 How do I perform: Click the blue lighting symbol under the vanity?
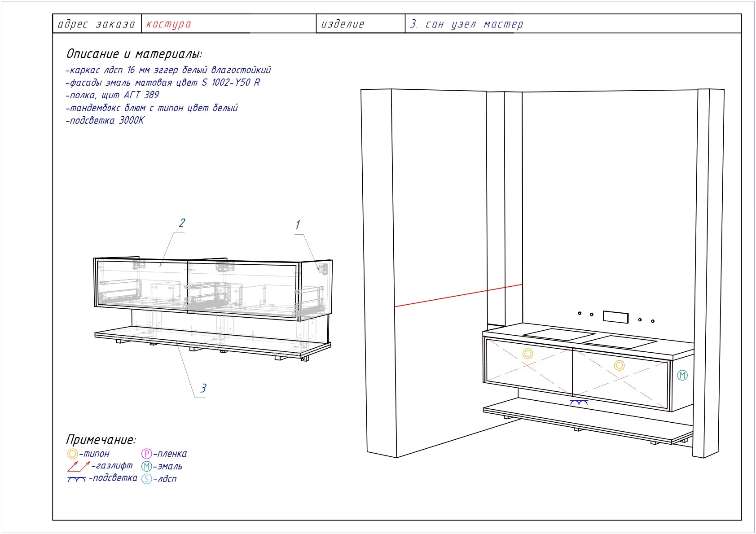[579, 403]
